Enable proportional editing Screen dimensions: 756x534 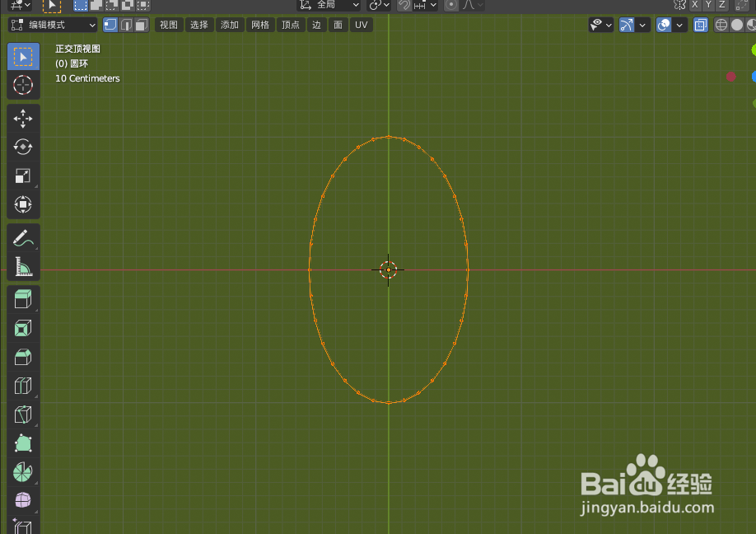(450, 6)
